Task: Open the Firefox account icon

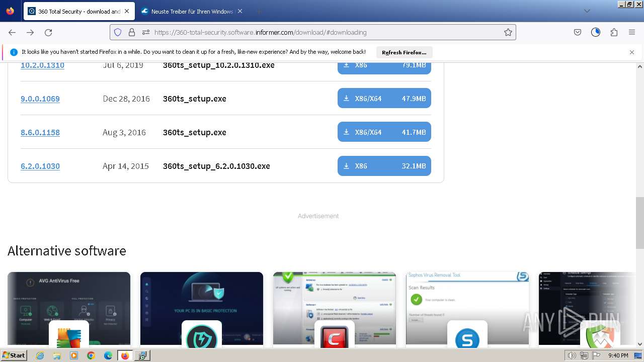Action: 596,32
